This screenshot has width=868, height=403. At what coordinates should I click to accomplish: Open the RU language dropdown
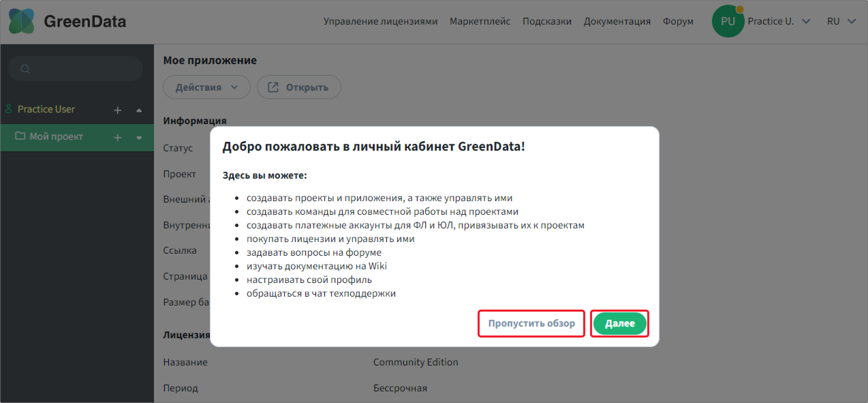point(841,21)
